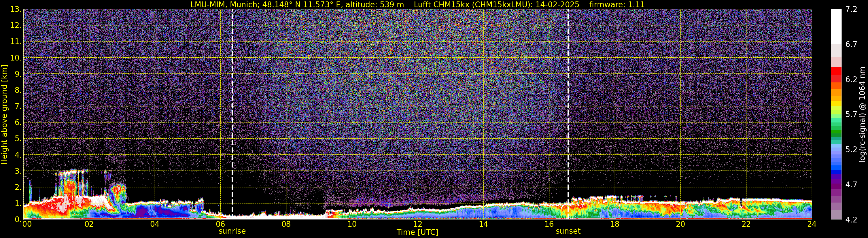The height and width of the screenshot is (238, 868).
Task: Click the time axis tick '22'
Action: [x=746, y=224]
